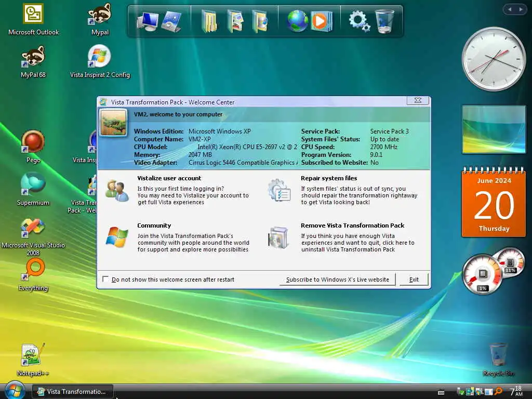Open the Documents folder dock icon
532x399 pixels.
pyautogui.click(x=209, y=21)
